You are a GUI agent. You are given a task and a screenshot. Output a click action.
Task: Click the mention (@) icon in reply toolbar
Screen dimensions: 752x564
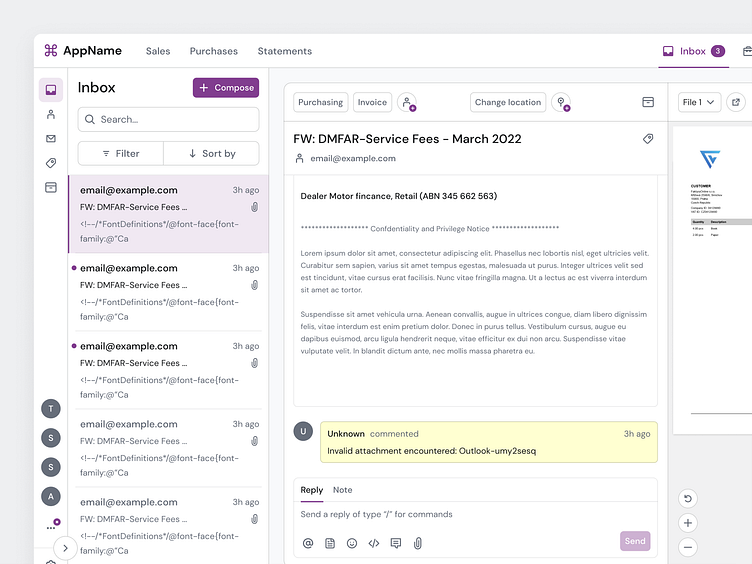(308, 543)
